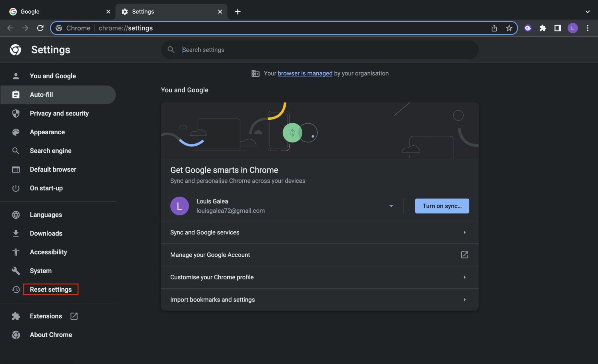Close the Settings tab

220,12
